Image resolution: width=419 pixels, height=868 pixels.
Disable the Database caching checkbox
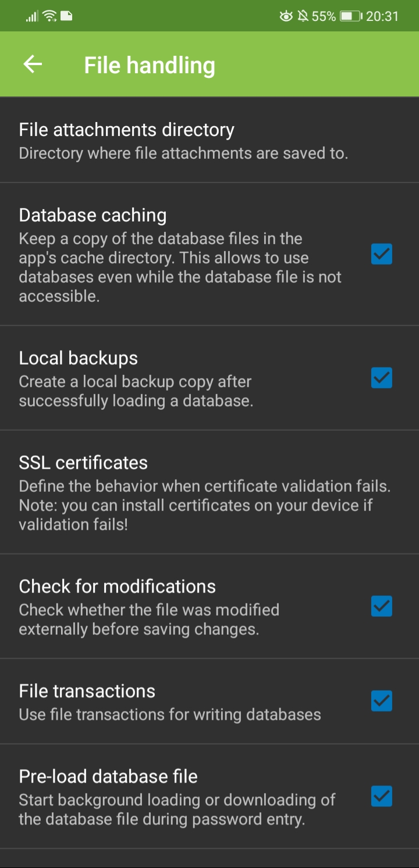(x=381, y=255)
